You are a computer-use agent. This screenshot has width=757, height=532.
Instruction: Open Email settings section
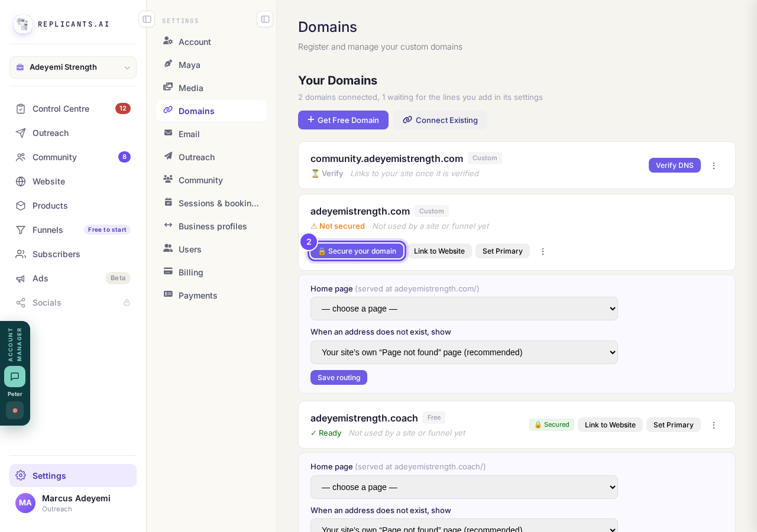tap(211, 134)
